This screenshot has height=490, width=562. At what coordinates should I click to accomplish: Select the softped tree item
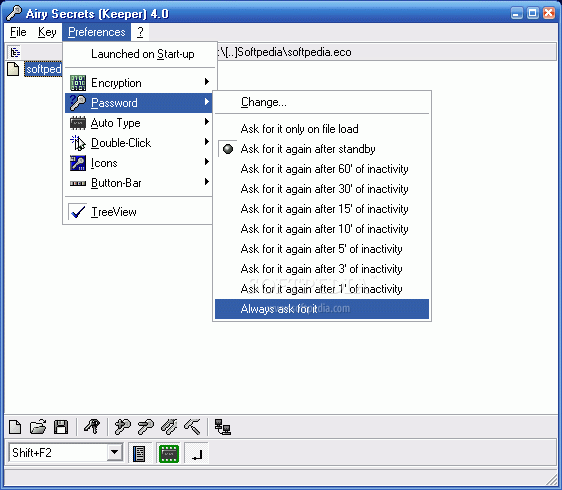(43, 69)
